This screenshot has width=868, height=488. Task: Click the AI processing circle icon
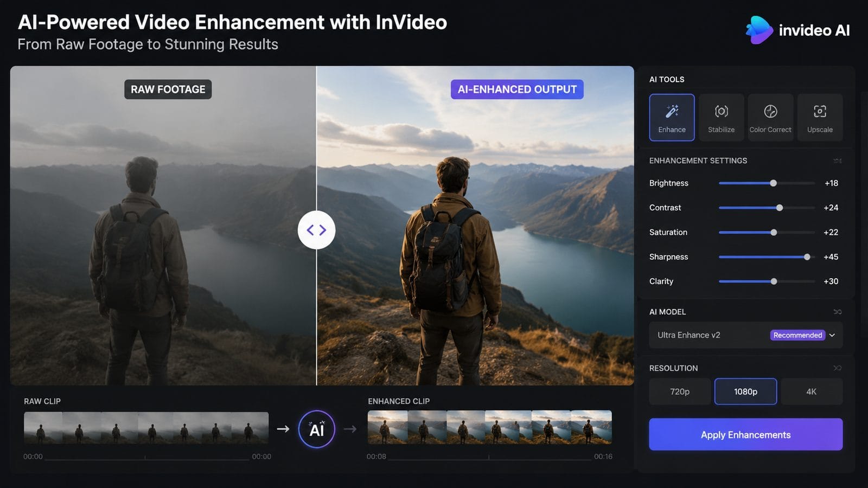pyautogui.click(x=316, y=429)
